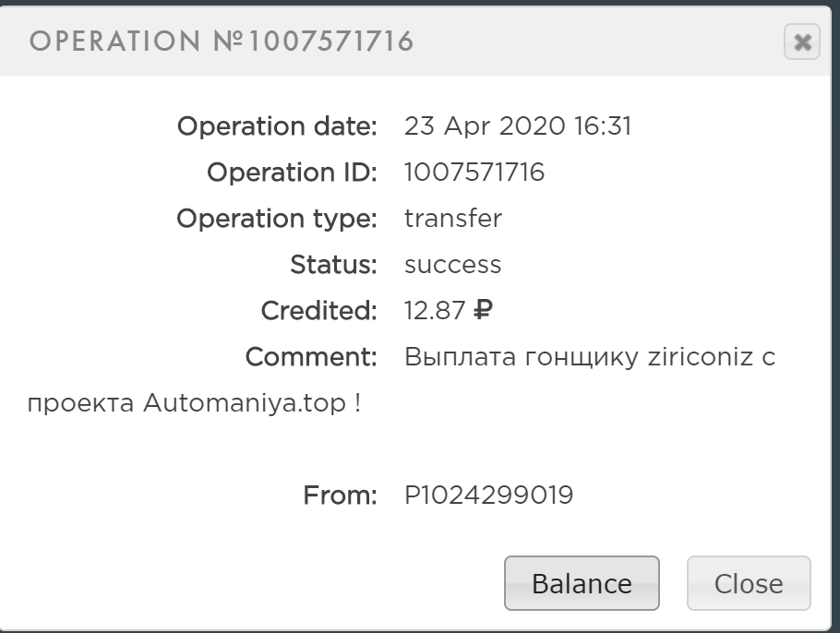The height and width of the screenshot is (633, 840).
Task: Click the credited amount 12.87
Action: coord(435,311)
